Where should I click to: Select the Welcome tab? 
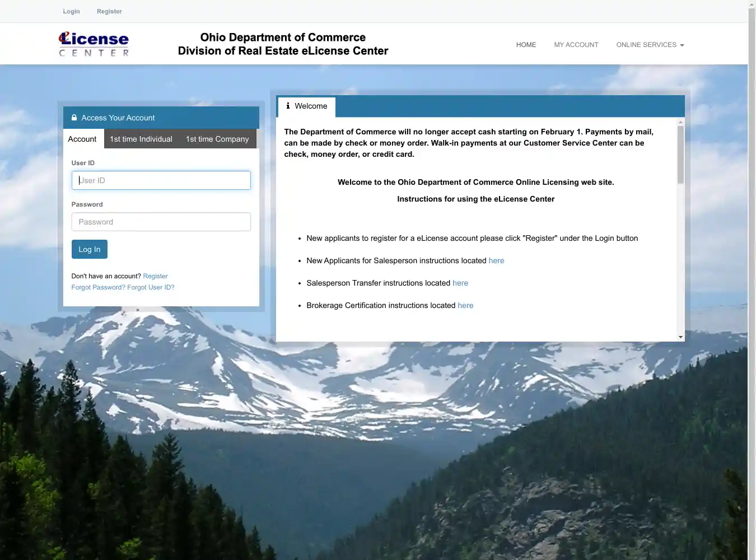pyautogui.click(x=307, y=106)
